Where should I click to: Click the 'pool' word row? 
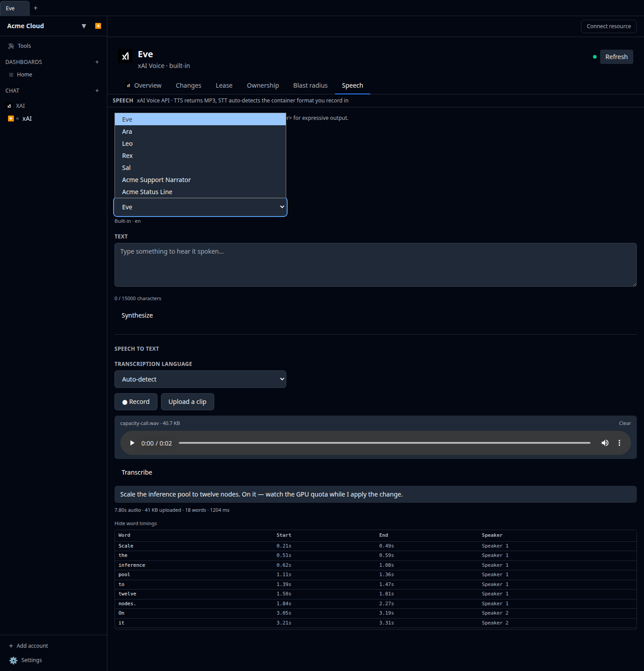coord(376,575)
